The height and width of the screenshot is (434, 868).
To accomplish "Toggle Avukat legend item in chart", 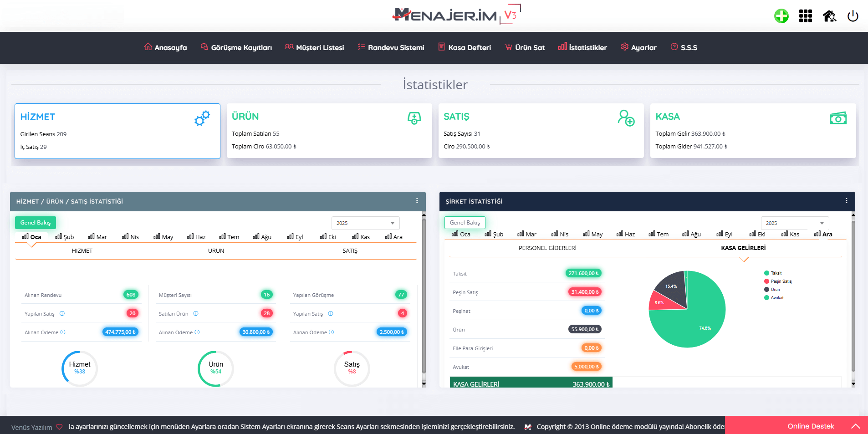I will coord(776,298).
